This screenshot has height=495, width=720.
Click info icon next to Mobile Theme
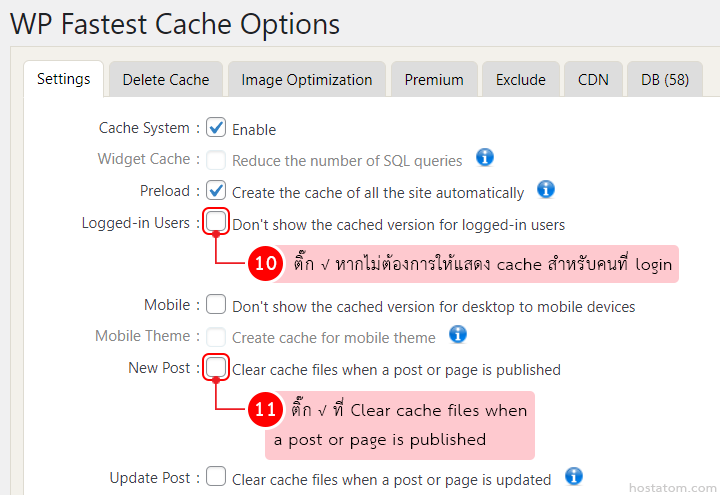(x=458, y=334)
